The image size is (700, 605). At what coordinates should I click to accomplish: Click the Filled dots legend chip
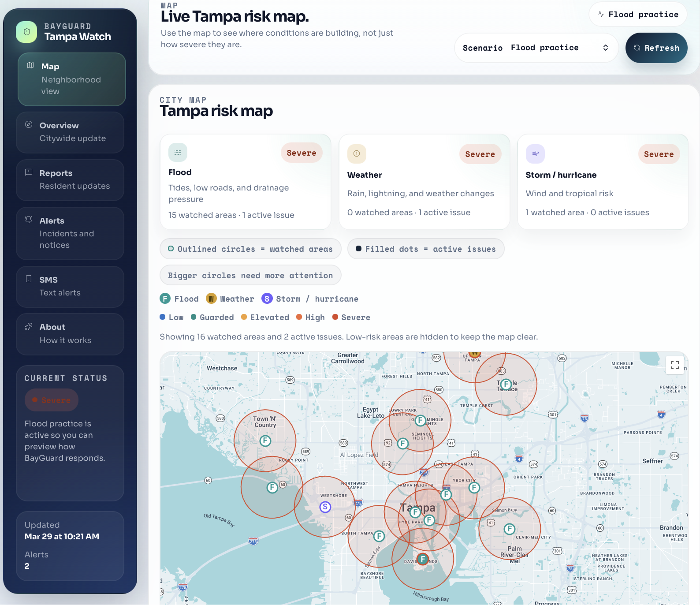pos(426,249)
